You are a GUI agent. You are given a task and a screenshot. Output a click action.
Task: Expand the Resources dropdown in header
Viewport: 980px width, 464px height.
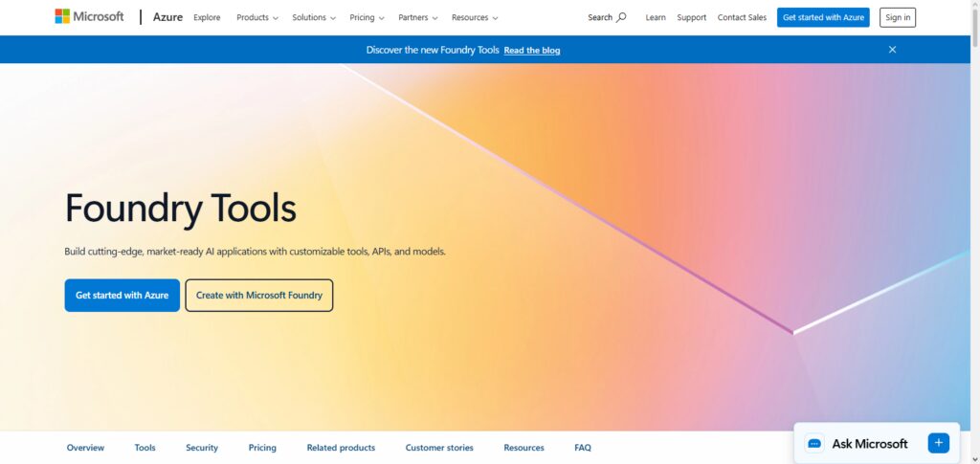click(475, 17)
